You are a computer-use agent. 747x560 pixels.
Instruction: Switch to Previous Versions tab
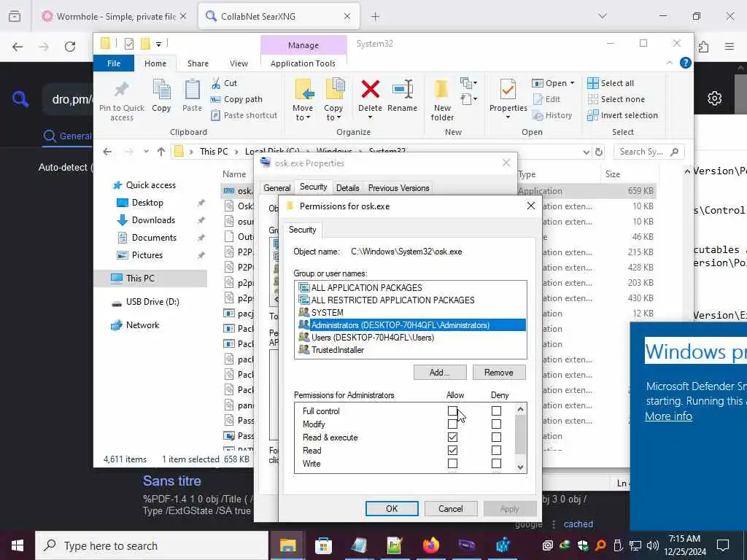pyautogui.click(x=399, y=188)
